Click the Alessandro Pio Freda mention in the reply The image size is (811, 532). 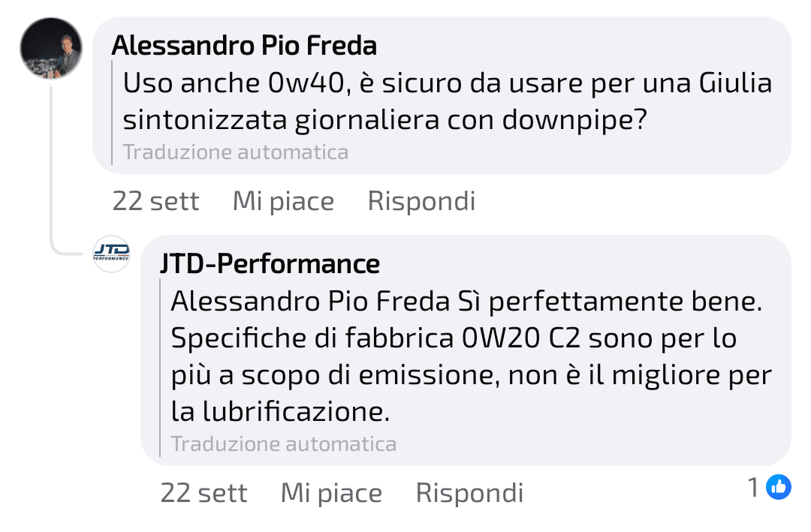[x=310, y=301]
